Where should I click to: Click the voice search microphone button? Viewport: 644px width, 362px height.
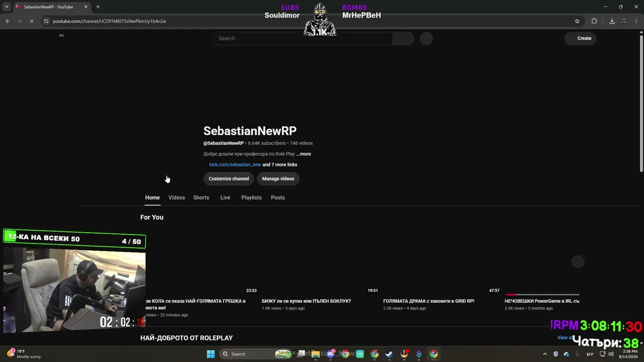pyautogui.click(x=426, y=38)
